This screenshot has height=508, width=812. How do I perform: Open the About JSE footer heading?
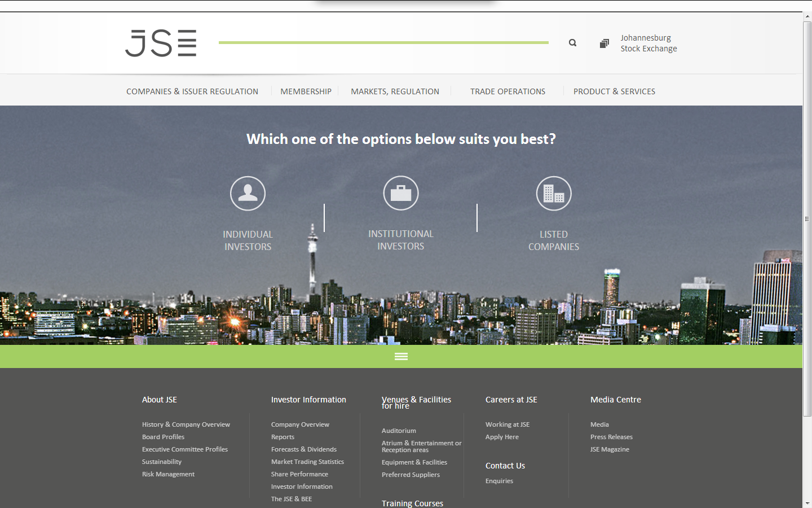[160, 400]
